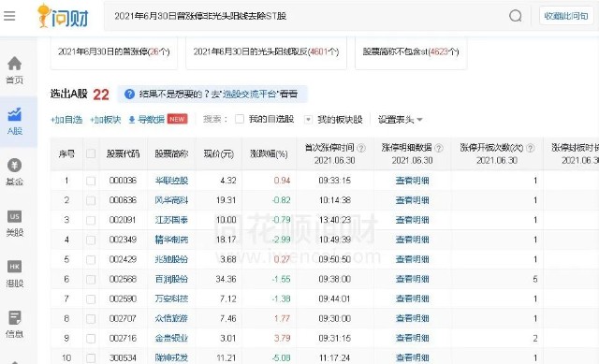Open the 港股 HK stocks icon
This screenshot has width=599, height=364.
coord(15,267)
